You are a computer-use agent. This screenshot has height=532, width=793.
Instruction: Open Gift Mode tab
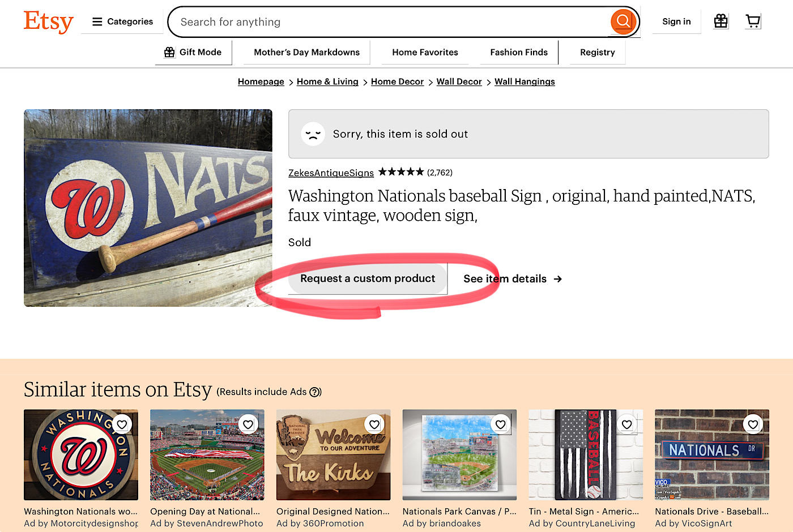[193, 52]
